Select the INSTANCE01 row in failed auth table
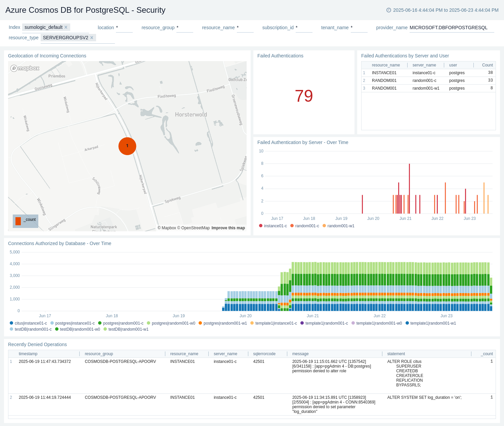The width and height of the screenshot is (504, 426). (428, 73)
